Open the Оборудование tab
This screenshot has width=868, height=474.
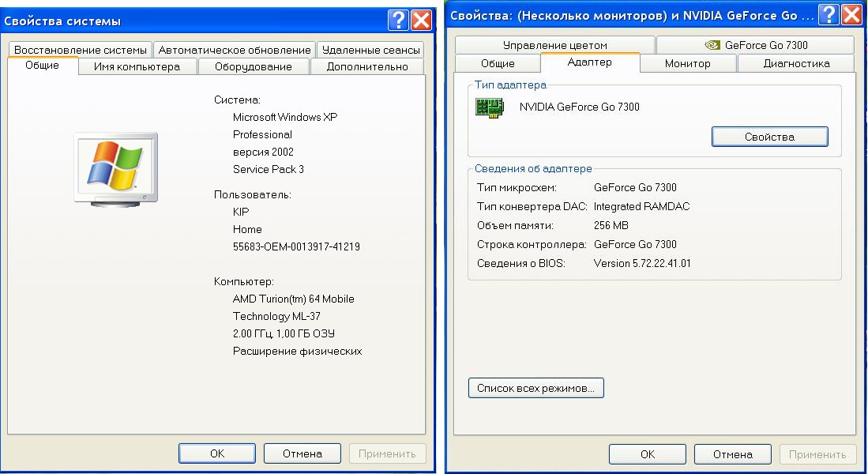(x=254, y=66)
